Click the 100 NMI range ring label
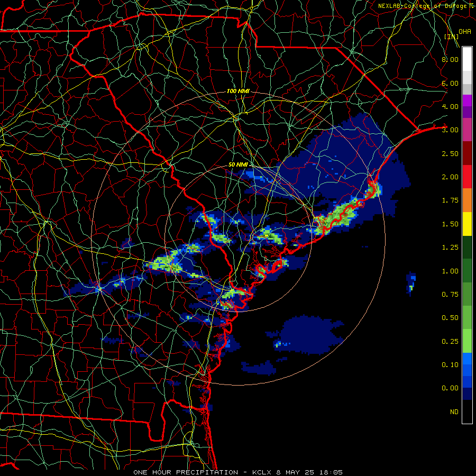 238,91
